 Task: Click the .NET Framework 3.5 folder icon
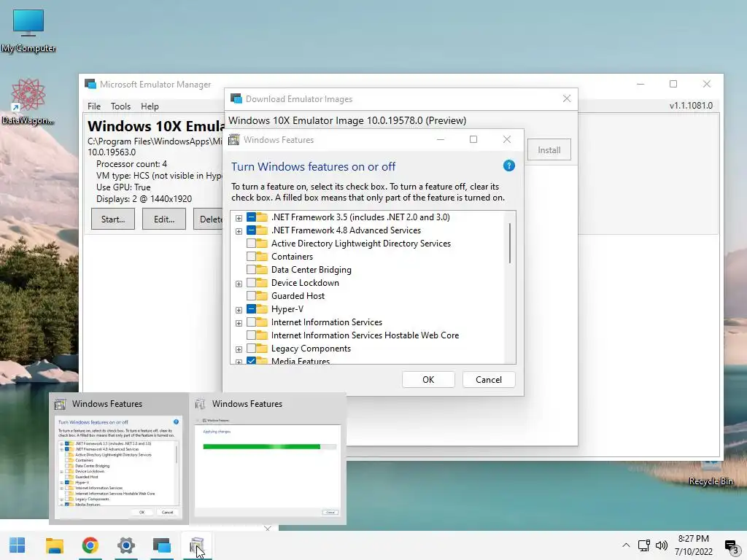point(262,217)
